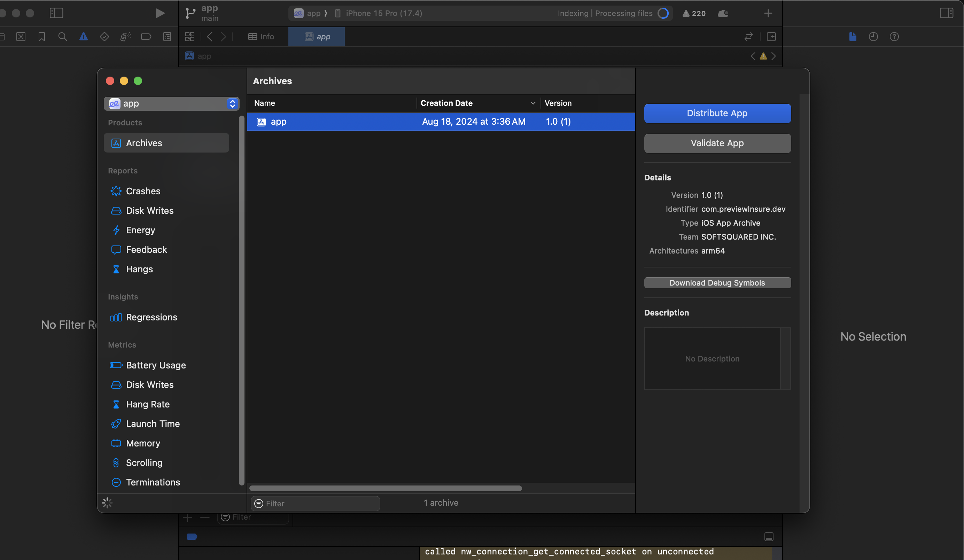Select Crashes in the Reports sidebar
This screenshot has height=560, width=964.
click(x=143, y=191)
